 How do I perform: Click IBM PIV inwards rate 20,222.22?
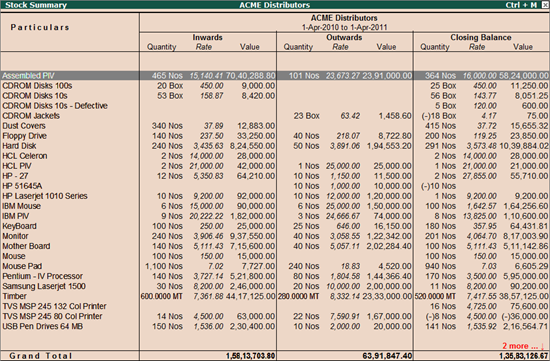pyautogui.click(x=206, y=216)
